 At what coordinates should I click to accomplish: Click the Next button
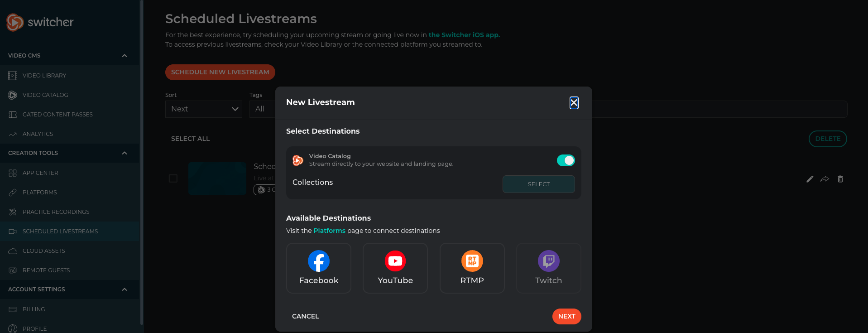pyautogui.click(x=567, y=316)
